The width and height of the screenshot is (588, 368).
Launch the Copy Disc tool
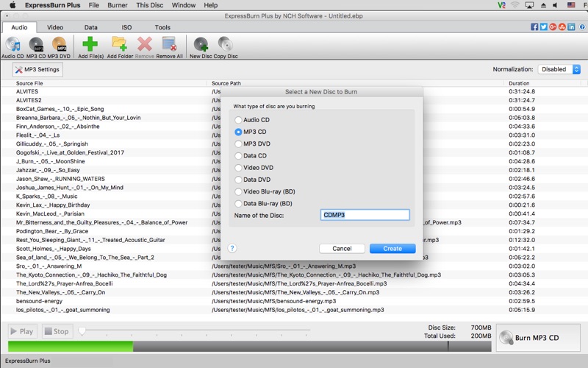click(x=226, y=48)
